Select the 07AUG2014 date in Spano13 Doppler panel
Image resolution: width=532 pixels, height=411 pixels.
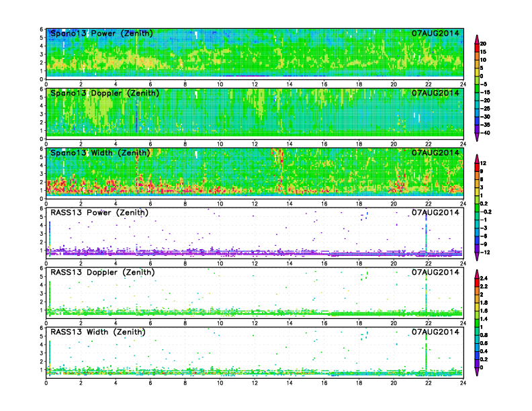click(x=436, y=93)
